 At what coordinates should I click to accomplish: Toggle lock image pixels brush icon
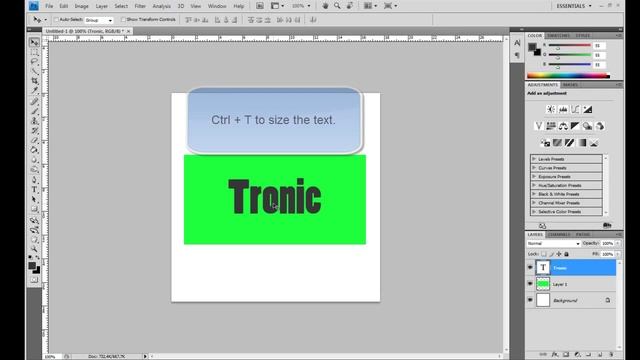point(551,254)
